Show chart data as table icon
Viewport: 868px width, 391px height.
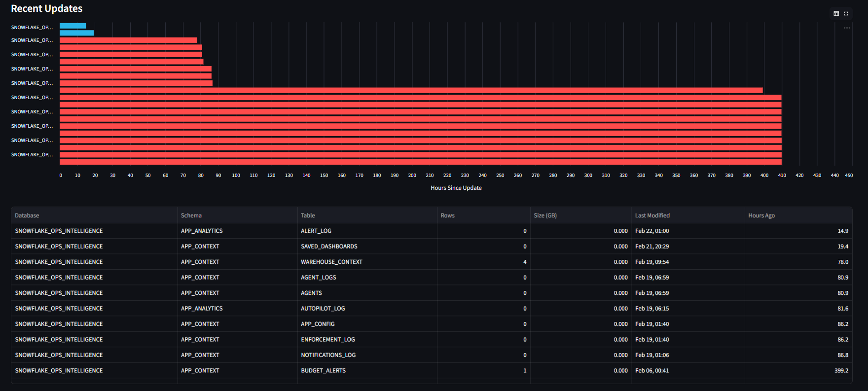(836, 13)
